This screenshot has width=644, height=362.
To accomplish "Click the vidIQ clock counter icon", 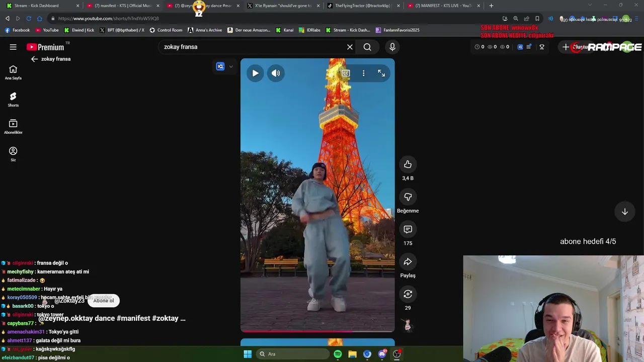I will [x=477, y=47].
